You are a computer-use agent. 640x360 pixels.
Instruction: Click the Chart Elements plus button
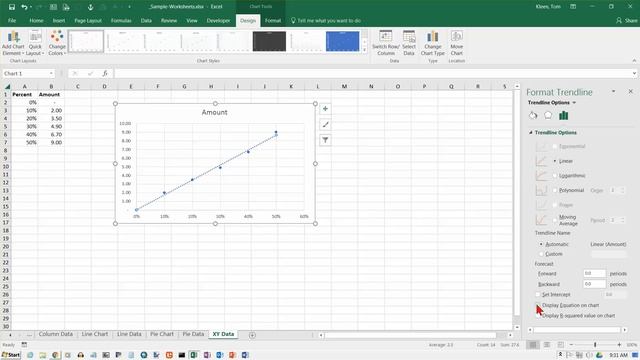click(325, 109)
